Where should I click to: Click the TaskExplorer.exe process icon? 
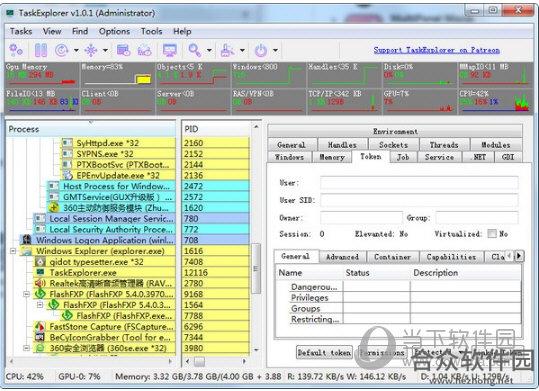pyautogui.click(x=40, y=272)
